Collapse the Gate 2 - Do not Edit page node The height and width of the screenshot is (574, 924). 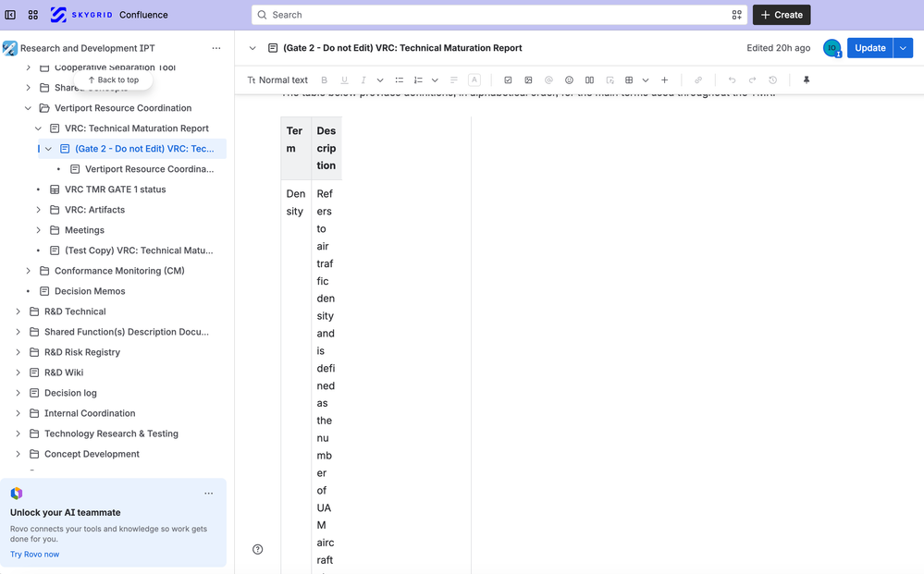pyautogui.click(x=48, y=149)
